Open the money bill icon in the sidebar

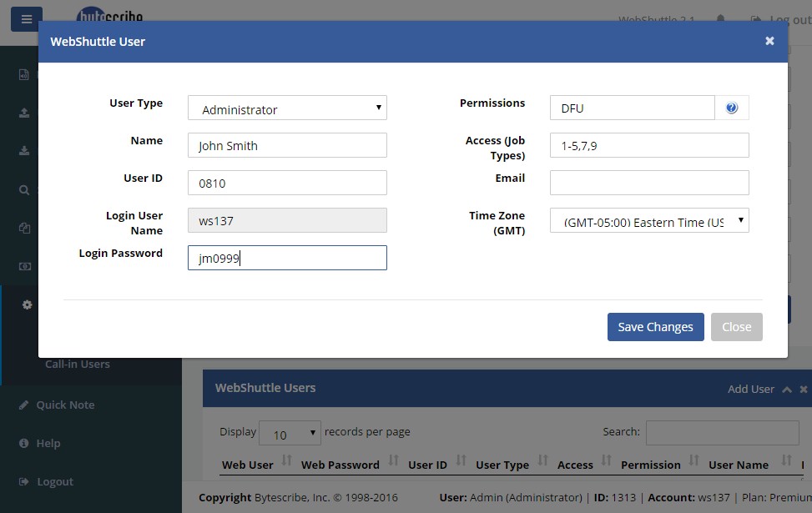[25, 266]
